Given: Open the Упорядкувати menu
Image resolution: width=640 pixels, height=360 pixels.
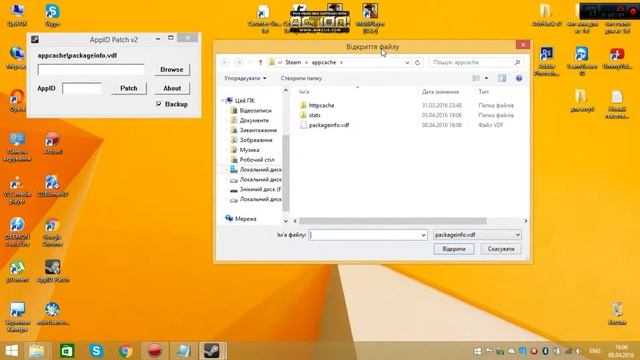Looking at the screenshot, I should pos(245,78).
